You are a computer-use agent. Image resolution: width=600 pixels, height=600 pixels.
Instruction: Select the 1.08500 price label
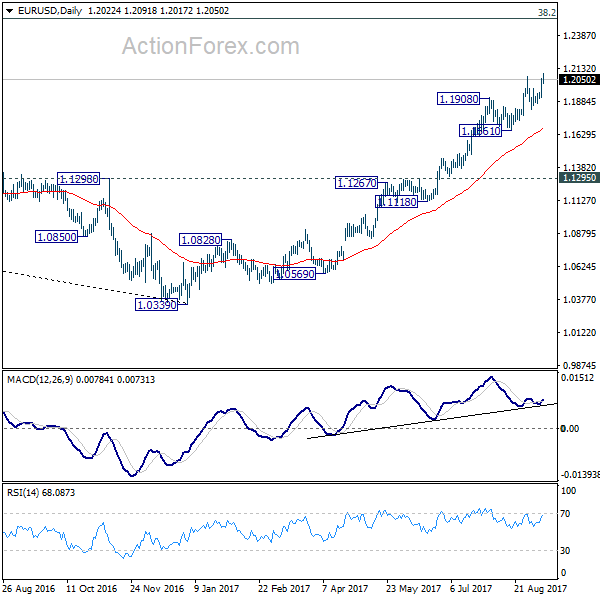tap(56, 237)
